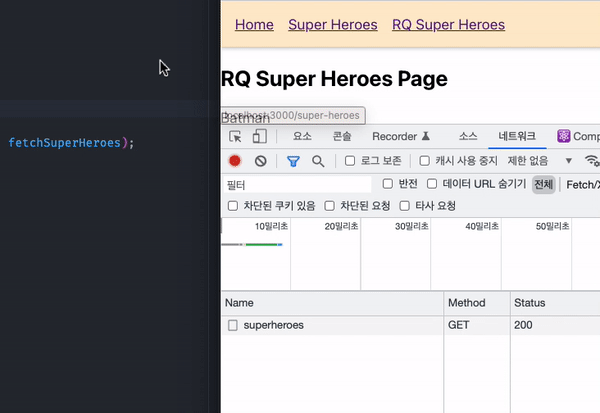
Task: Switch to the 콘솔 tab
Action: [x=342, y=136]
